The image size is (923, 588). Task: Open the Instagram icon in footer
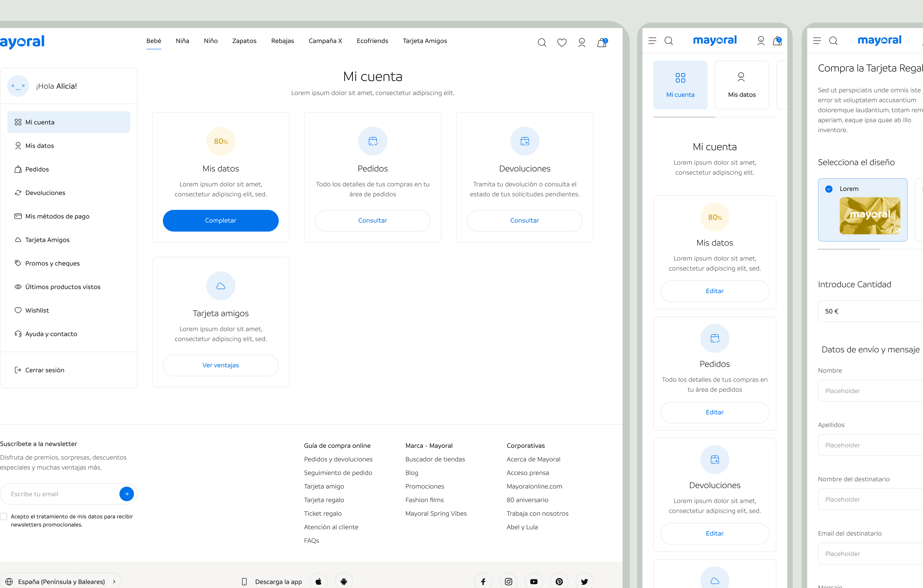[x=508, y=581]
